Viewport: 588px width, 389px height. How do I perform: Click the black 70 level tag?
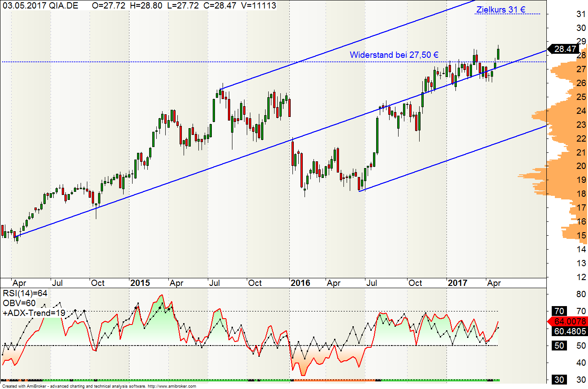pyautogui.click(x=559, y=311)
